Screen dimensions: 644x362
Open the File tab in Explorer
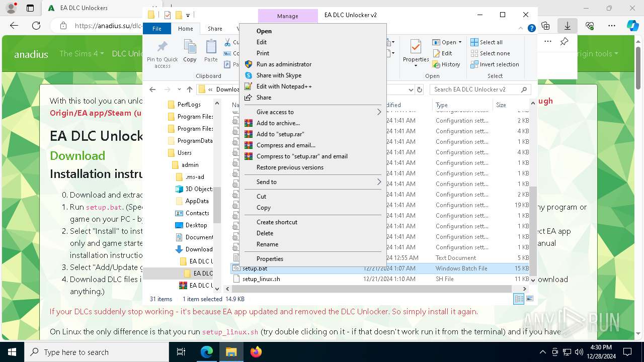(157, 29)
